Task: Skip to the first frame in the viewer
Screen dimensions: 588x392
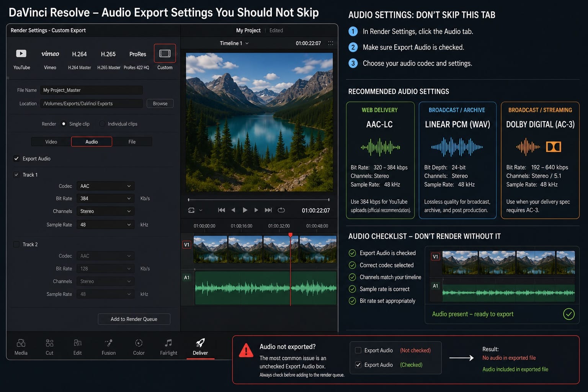Action: click(221, 210)
